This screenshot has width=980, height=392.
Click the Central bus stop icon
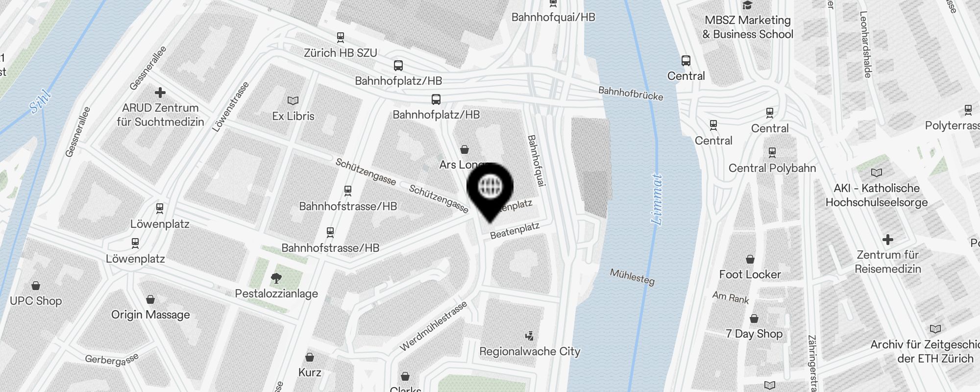[686, 61]
